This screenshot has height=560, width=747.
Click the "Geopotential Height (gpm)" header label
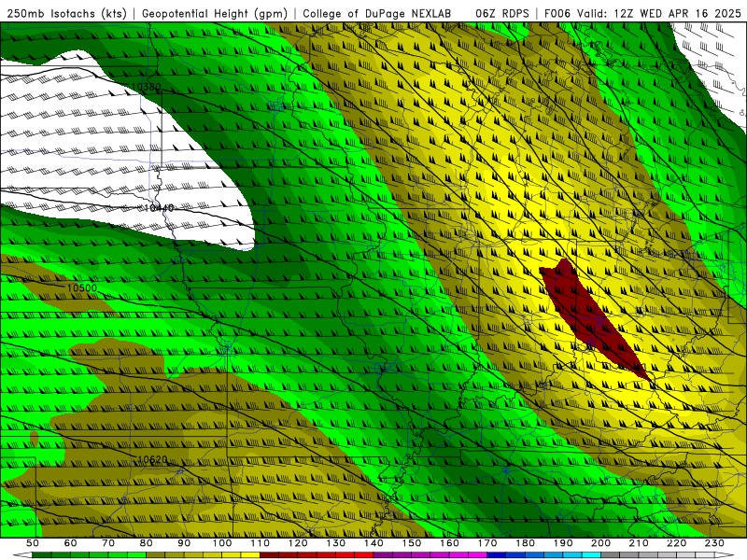(x=215, y=13)
